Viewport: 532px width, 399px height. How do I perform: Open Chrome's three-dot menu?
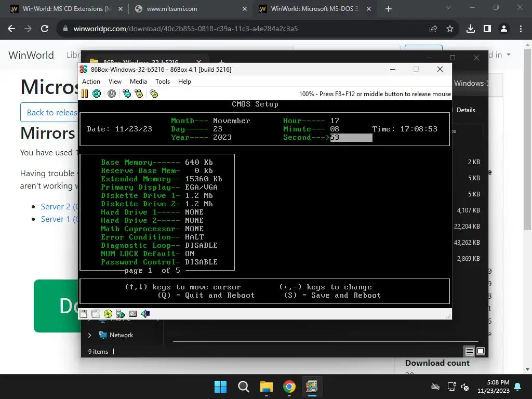(x=521, y=29)
